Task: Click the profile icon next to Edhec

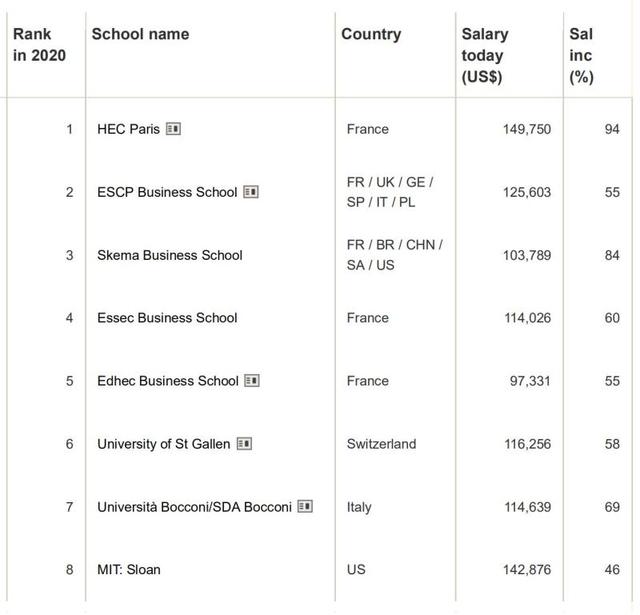Action: [252, 381]
